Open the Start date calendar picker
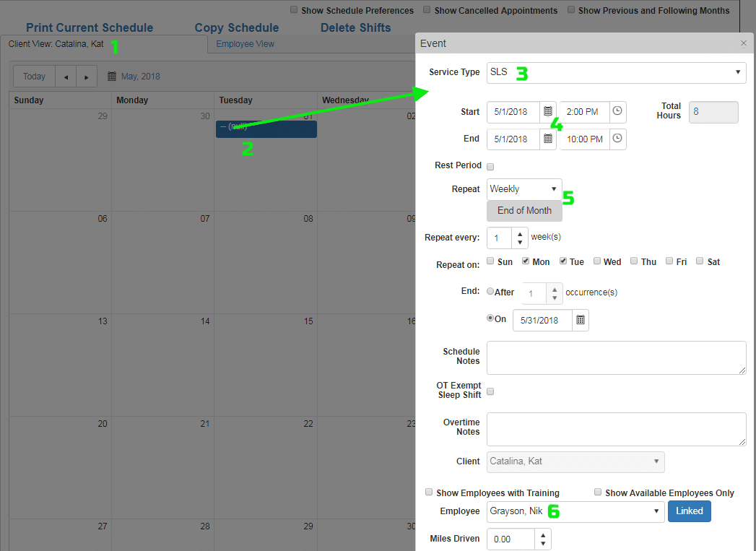This screenshot has height=551, width=756. [547, 111]
